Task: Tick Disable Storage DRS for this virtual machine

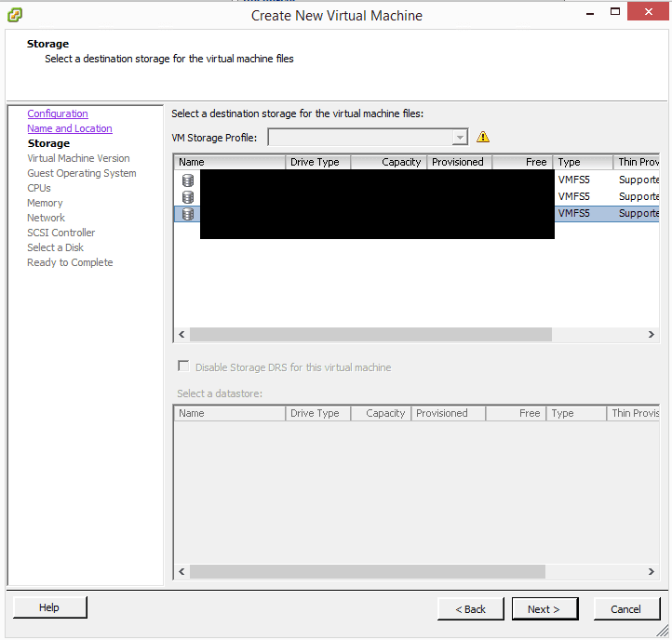Action: (x=183, y=367)
